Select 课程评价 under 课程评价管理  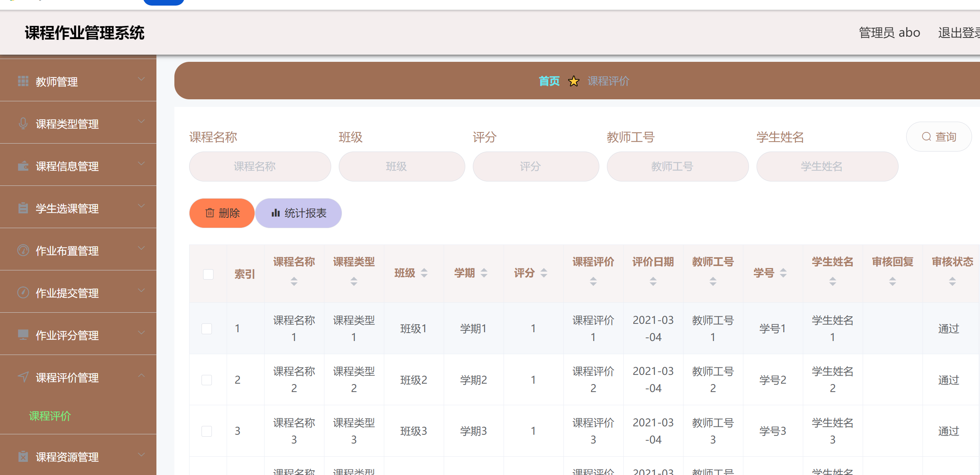[x=49, y=416]
